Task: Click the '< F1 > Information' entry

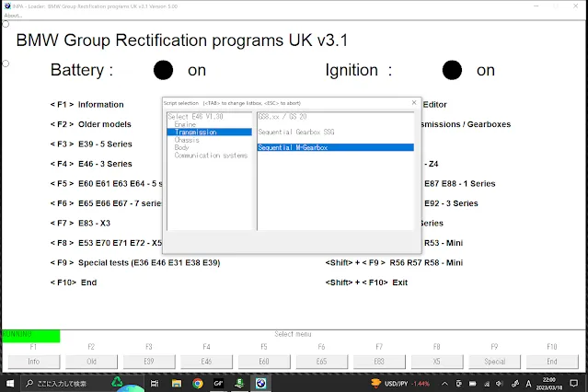Action: [x=87, y=105]
